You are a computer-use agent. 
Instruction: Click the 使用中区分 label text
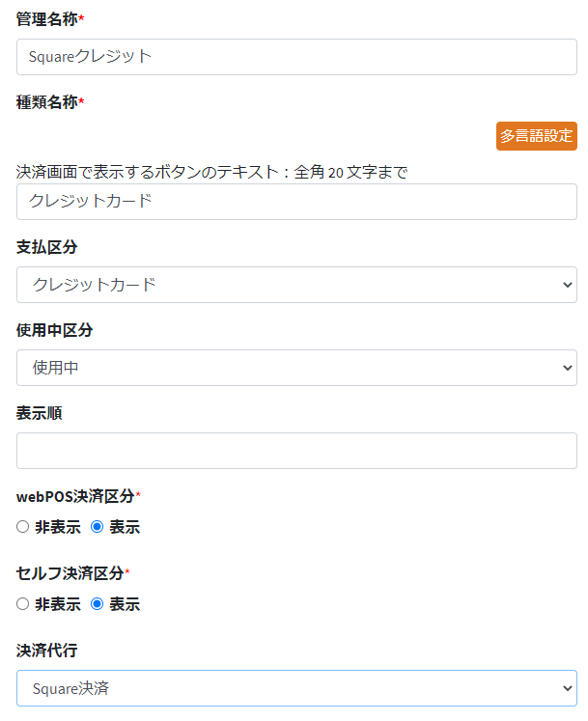point(54,330)
